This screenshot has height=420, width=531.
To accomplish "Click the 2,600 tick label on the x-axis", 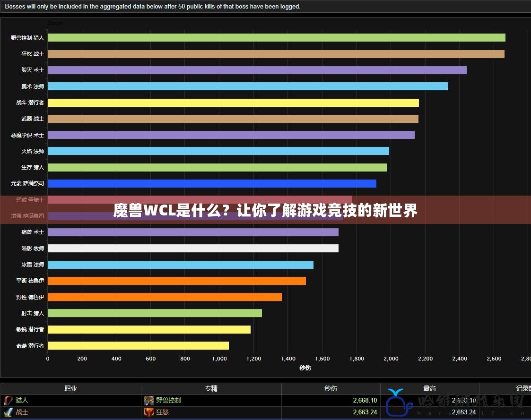I will 494,359.
